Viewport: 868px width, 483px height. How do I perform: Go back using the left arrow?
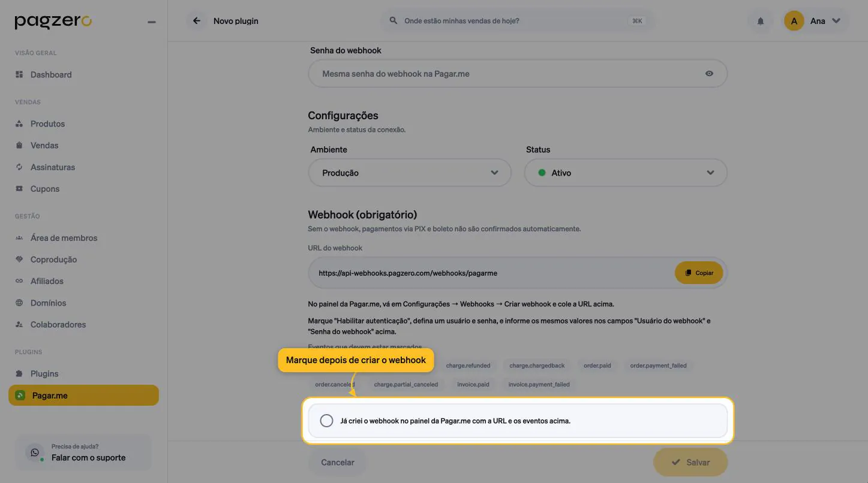click(x=196, y=21)
